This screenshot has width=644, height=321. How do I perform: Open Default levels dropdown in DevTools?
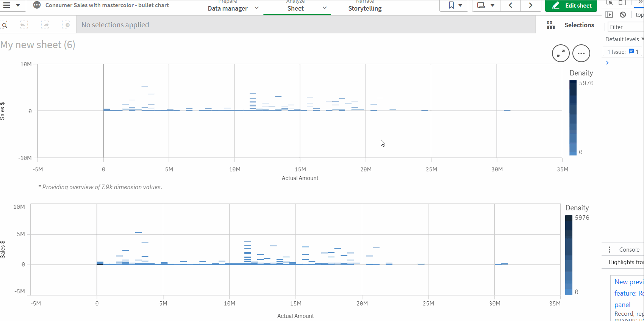pyautogui.click(x=624, y=39)
